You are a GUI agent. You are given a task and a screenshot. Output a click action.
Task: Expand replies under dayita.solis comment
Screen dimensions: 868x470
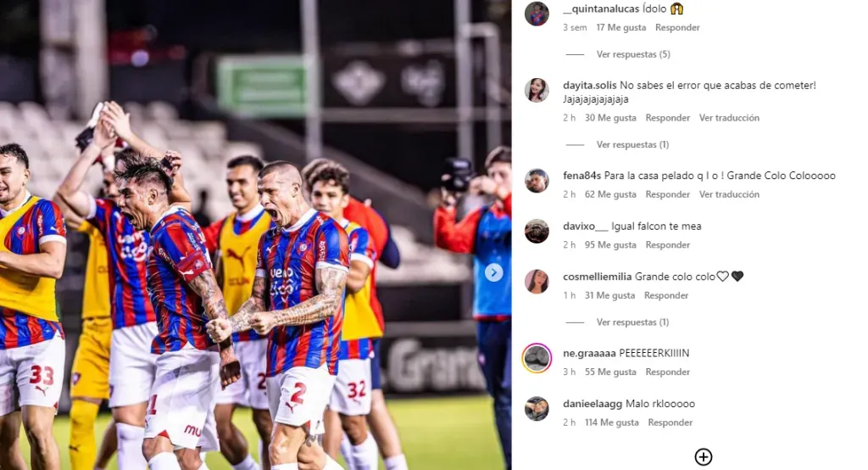632,145
